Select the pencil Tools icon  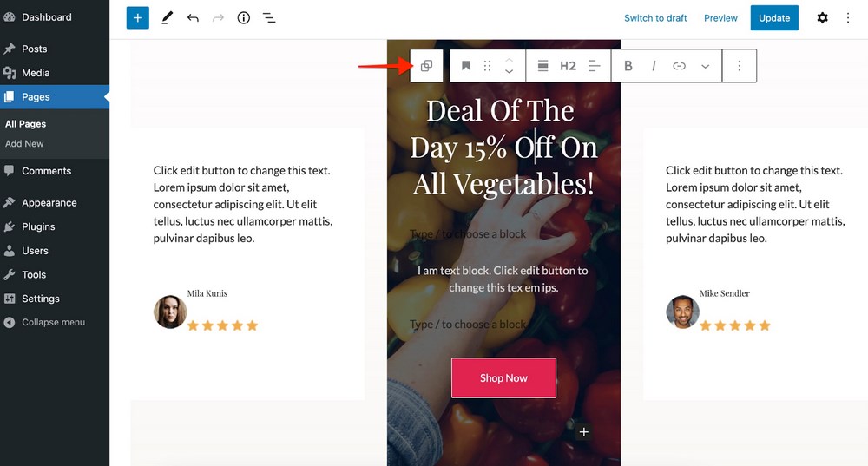coord(167,17)
